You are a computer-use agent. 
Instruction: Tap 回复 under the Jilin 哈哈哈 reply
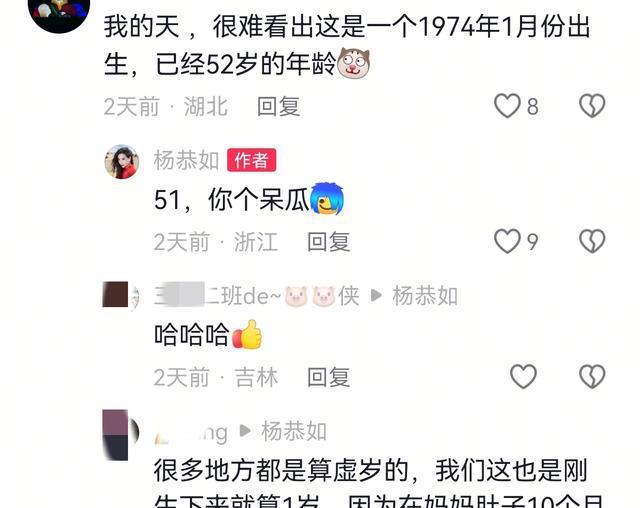pyautogui.click(x=329, y=377)
